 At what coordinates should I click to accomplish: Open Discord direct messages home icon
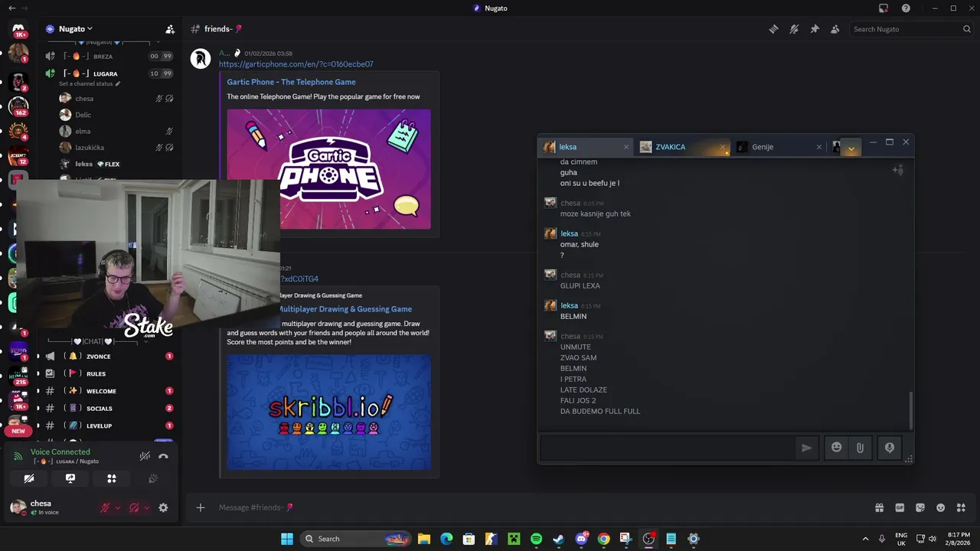click(18, 30)
